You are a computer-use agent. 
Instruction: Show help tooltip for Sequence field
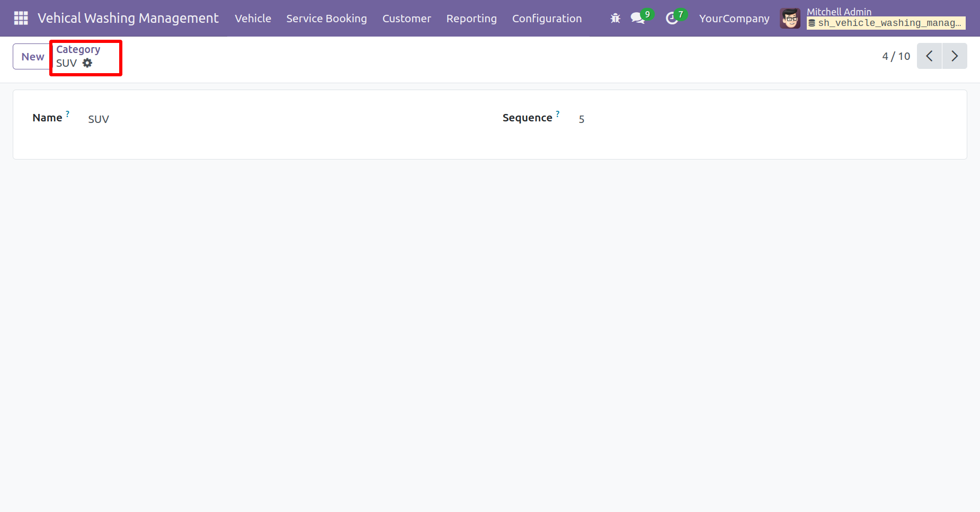(558, 114)
